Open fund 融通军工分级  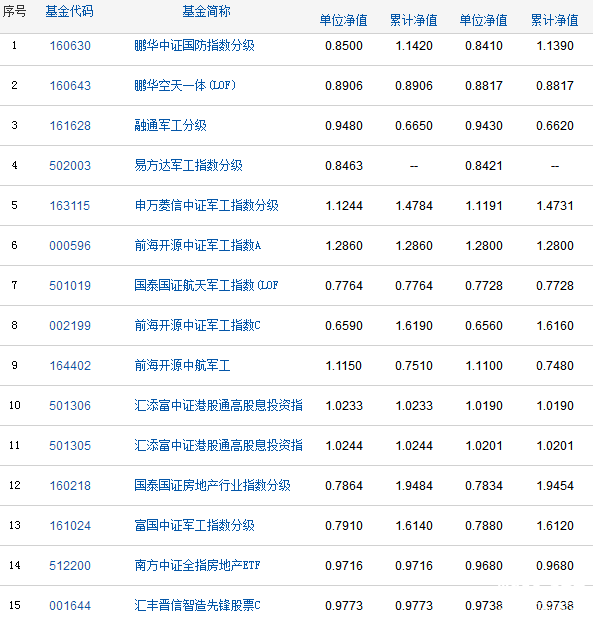click(170, 126)
